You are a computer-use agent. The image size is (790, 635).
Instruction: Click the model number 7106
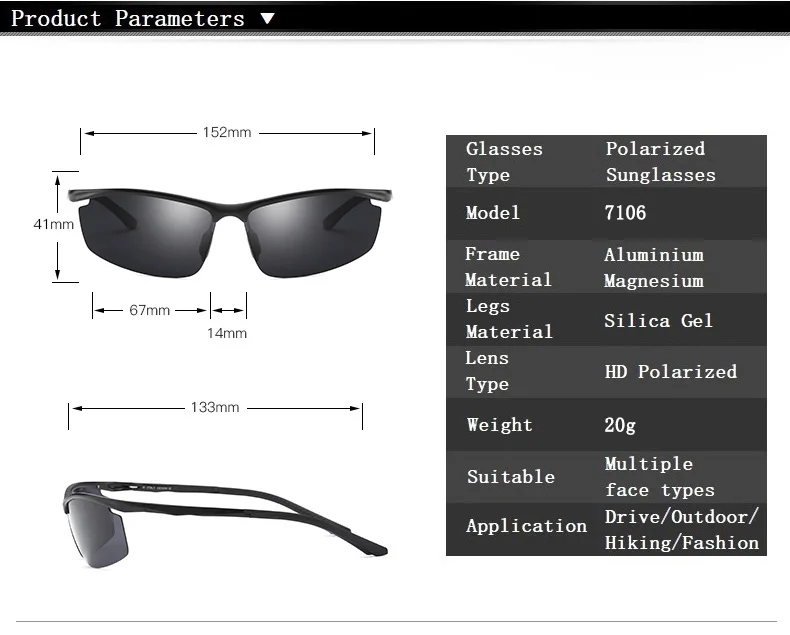pyautogui.click(x=625, y=213)
